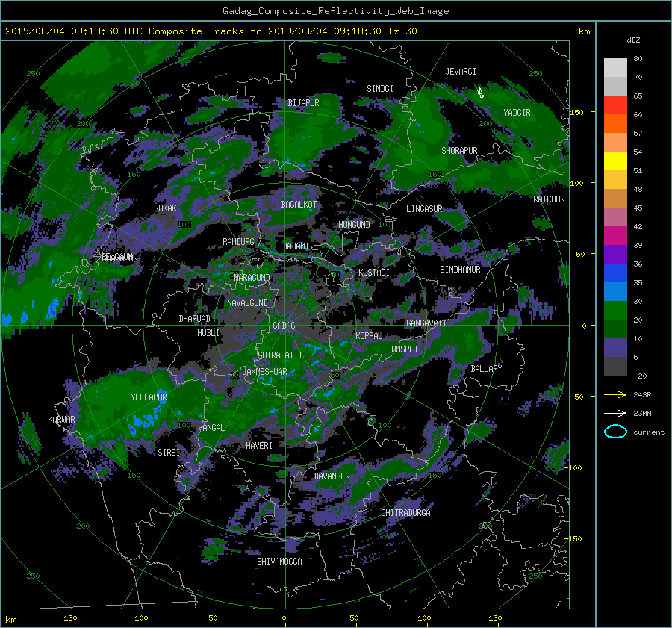Click the HUNGUND city label
672x628 pixels.
click(x=354, y=225)
